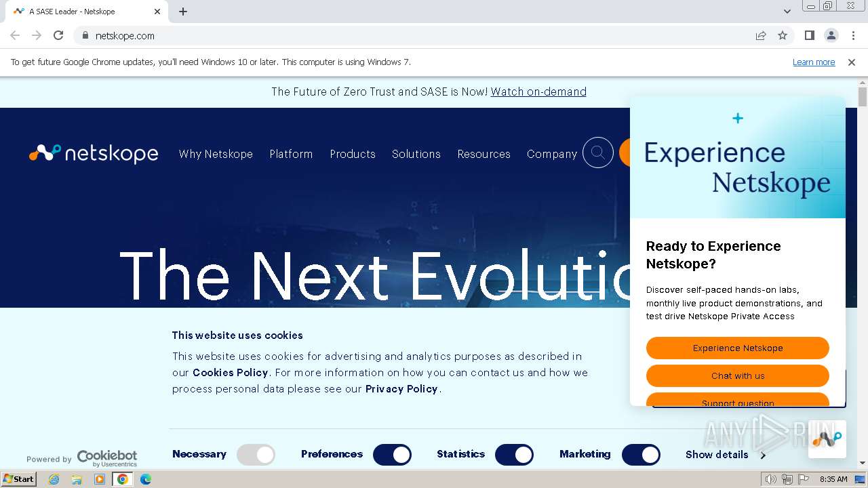Bookmark this page with star icon
The width and height of the screenshot is (868, 488).
(783, 35)
